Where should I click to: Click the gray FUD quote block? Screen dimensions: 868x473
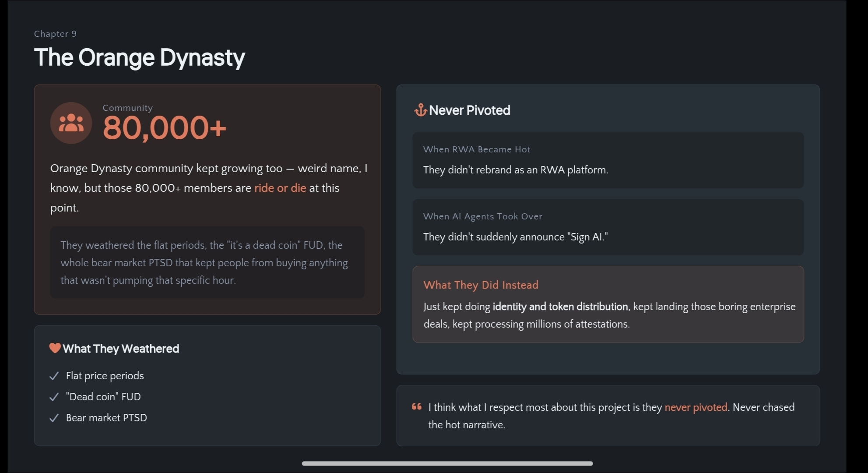coord(207,262)
